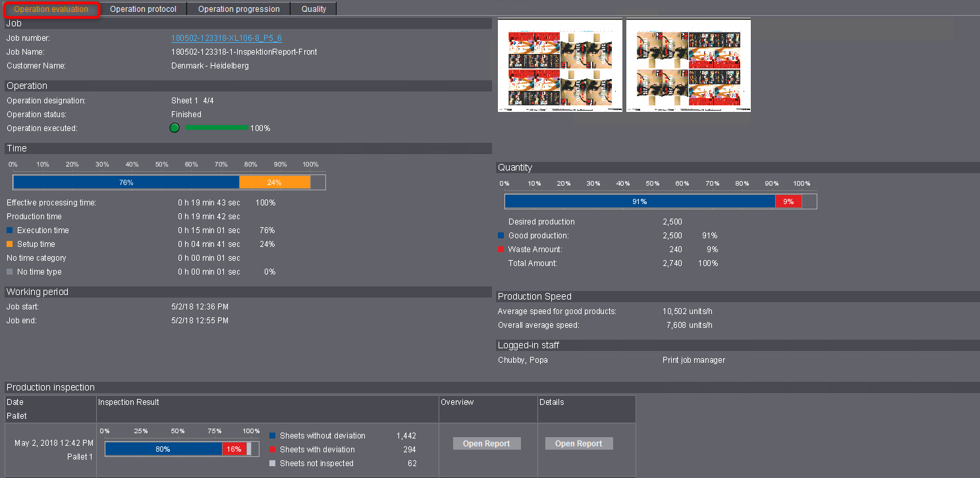Viewport: 980px width, 478px height.
Task: Click the red Waste Amount legend marker
Action: [501, 249]
